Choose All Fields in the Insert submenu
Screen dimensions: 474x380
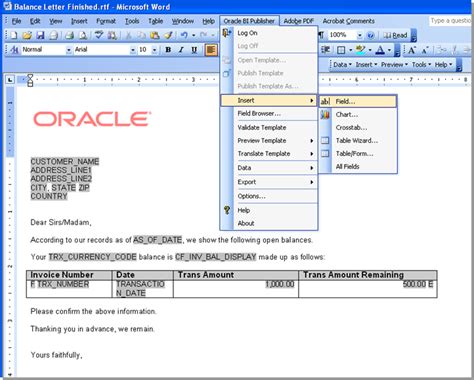click(x=358, y=166)
